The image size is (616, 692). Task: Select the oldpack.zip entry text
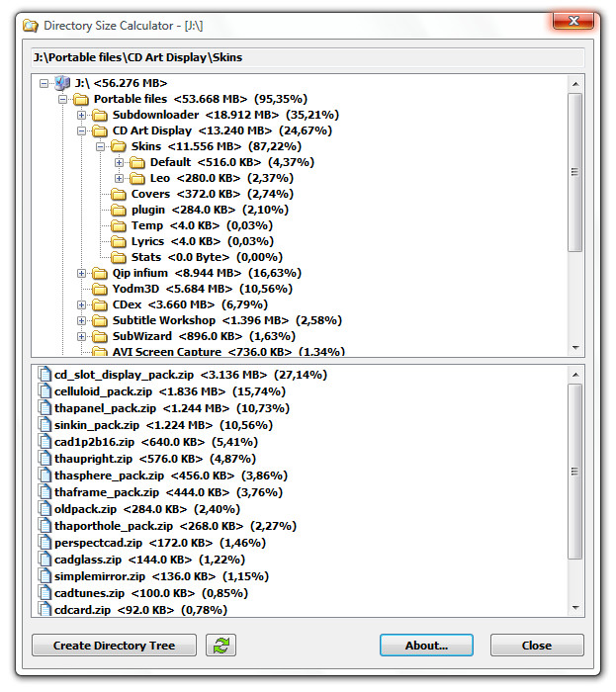tap(147, 509)
